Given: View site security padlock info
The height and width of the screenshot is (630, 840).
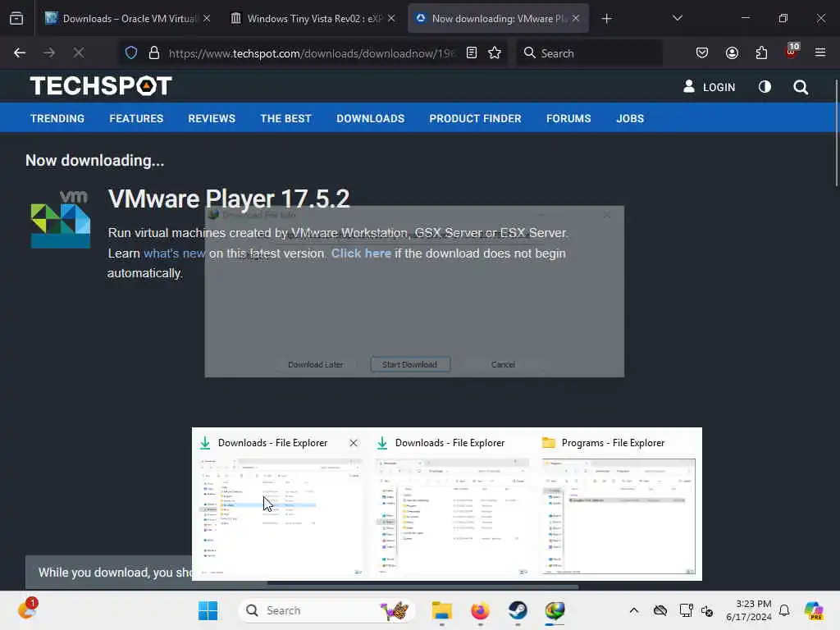Looking at the screenshot, I should 154,53.
